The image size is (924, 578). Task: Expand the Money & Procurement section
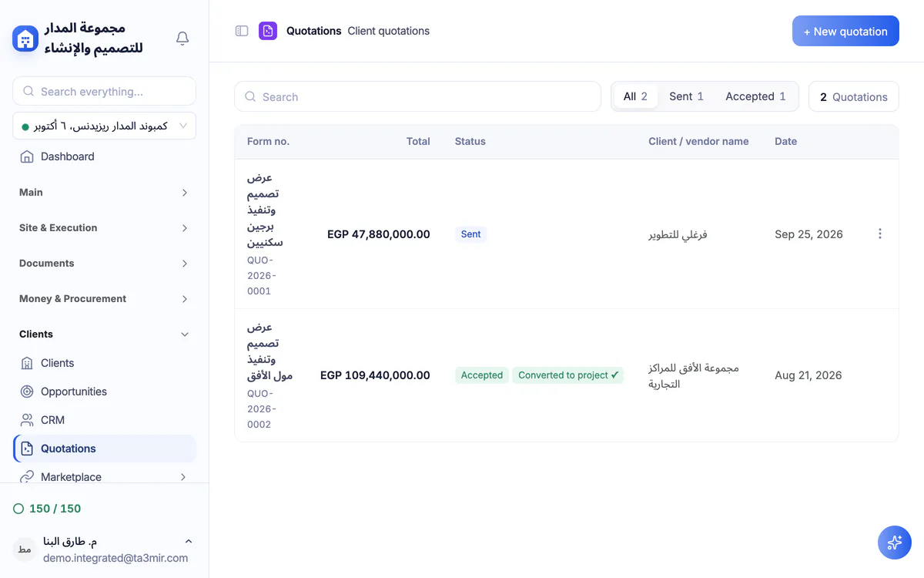tap(104, 299)
